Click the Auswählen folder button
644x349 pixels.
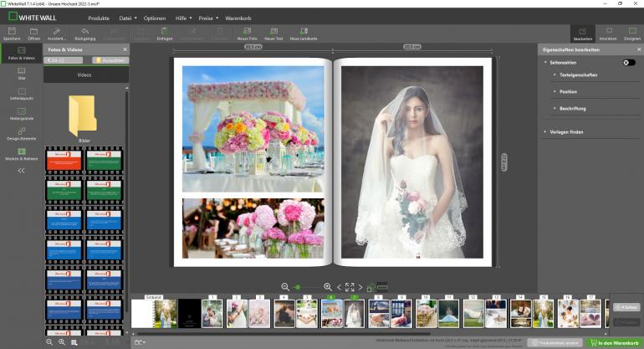pyautogui.click(x=110, y=60)
